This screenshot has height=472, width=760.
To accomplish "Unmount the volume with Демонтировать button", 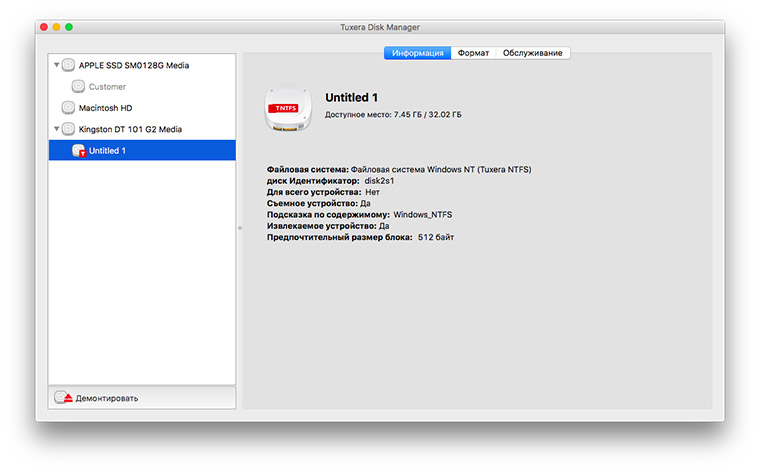I will (x=142, y=398).
